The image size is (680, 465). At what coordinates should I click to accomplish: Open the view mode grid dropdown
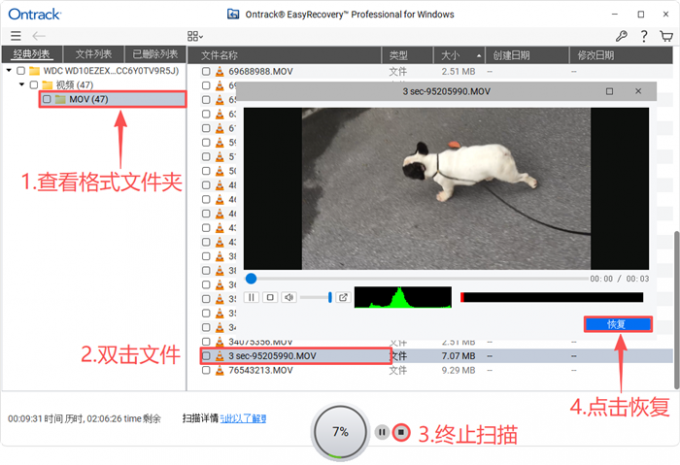(x=195, y=36)
